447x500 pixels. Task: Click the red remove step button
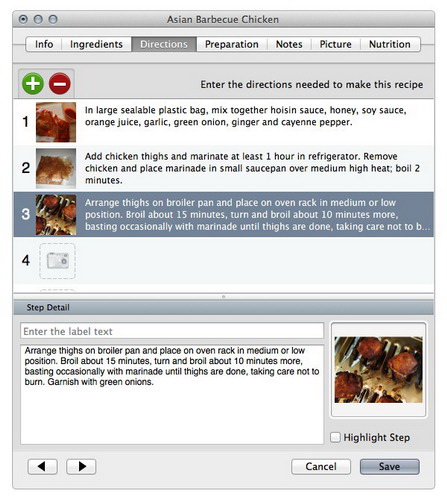[60, 83]
